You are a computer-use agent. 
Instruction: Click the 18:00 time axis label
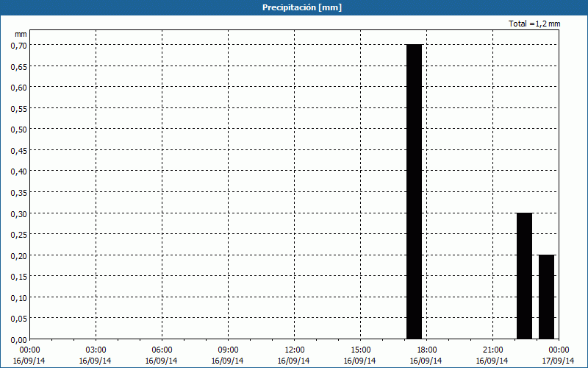[426, 350]
